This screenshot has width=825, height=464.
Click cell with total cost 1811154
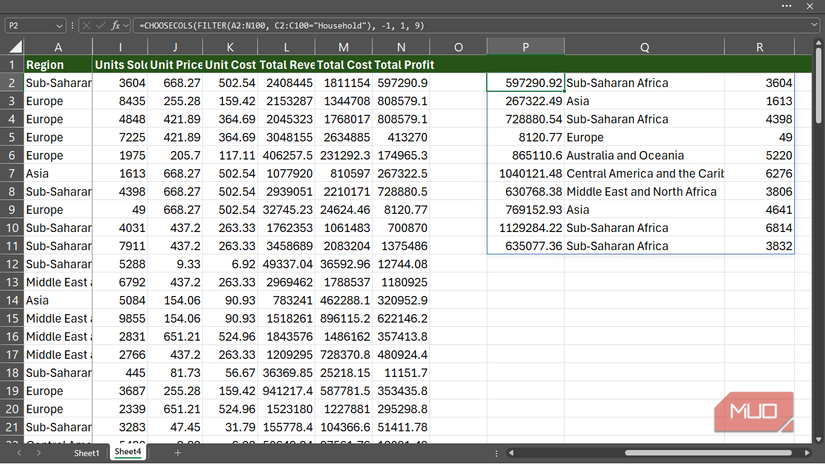click(x=344, y=83)
